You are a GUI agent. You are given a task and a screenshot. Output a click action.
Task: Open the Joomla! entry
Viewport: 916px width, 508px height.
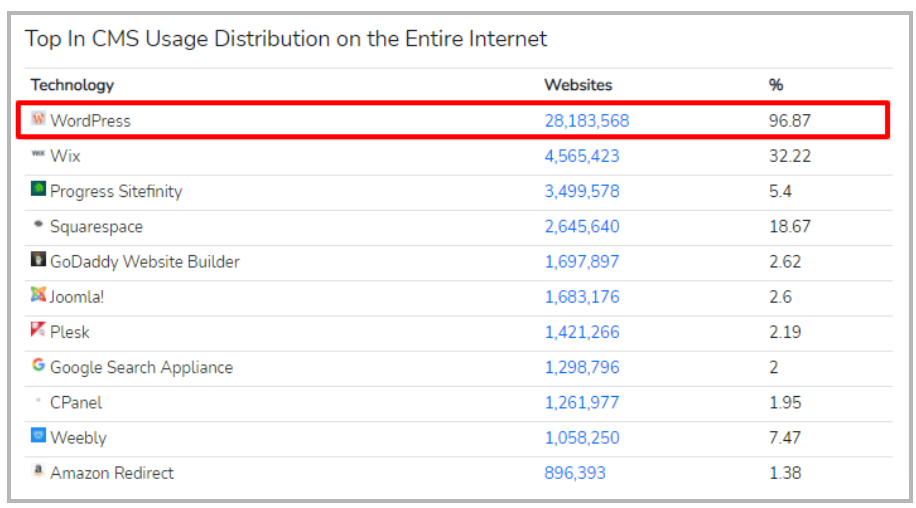tap(77, 297)
